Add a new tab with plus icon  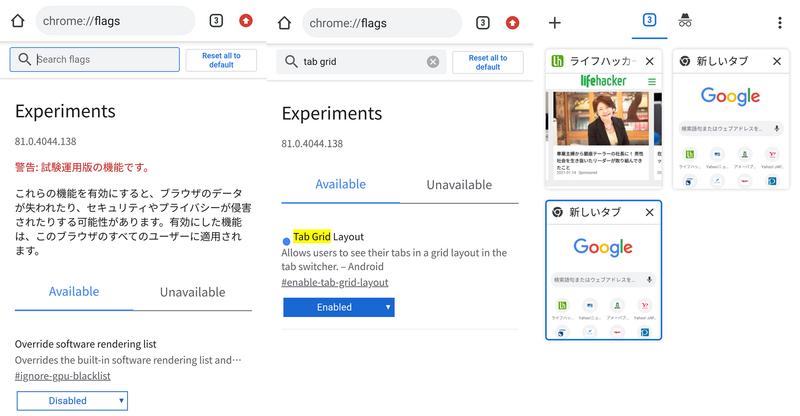(555, 22)
